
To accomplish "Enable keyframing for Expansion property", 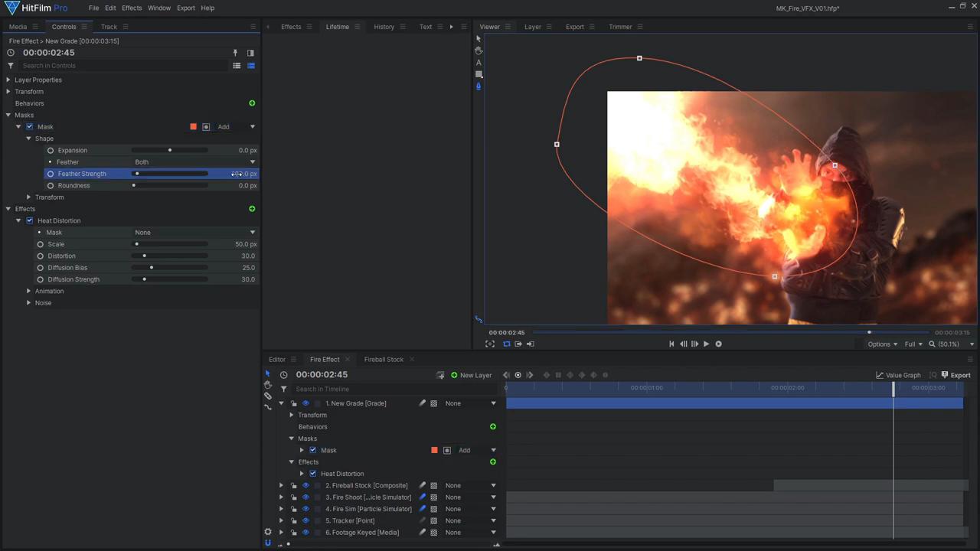I will [51, 151].
